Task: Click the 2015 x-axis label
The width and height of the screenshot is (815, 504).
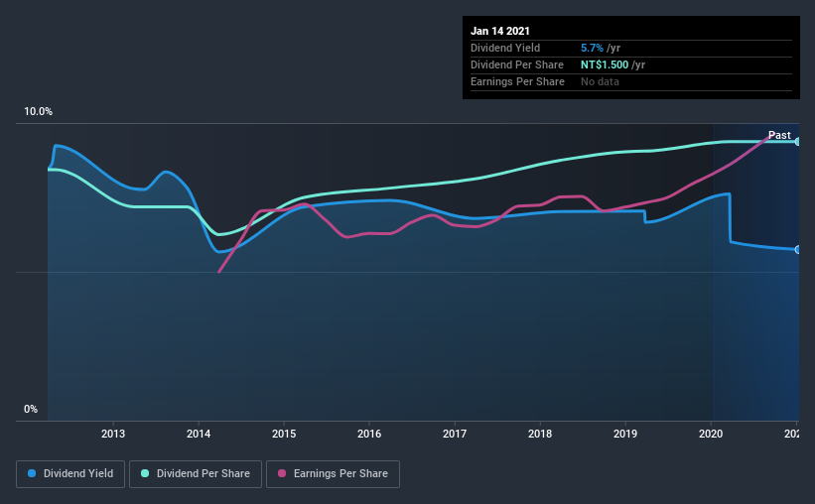Action: [284, 434]
